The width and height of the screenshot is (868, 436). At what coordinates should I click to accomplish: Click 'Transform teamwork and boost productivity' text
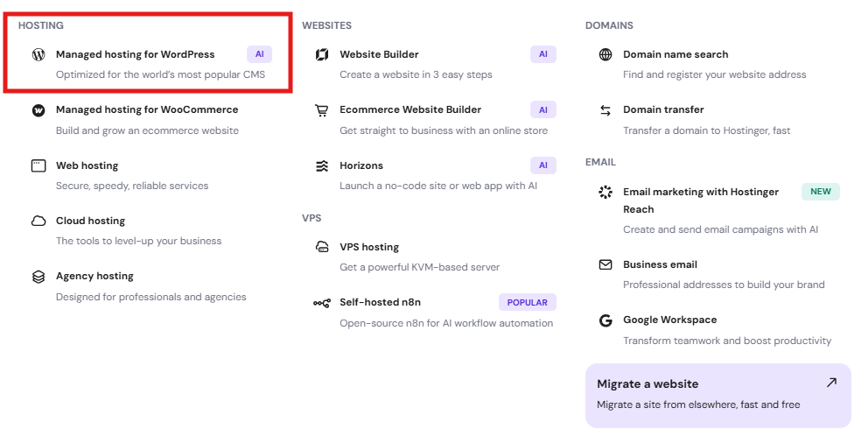(727, 341)
